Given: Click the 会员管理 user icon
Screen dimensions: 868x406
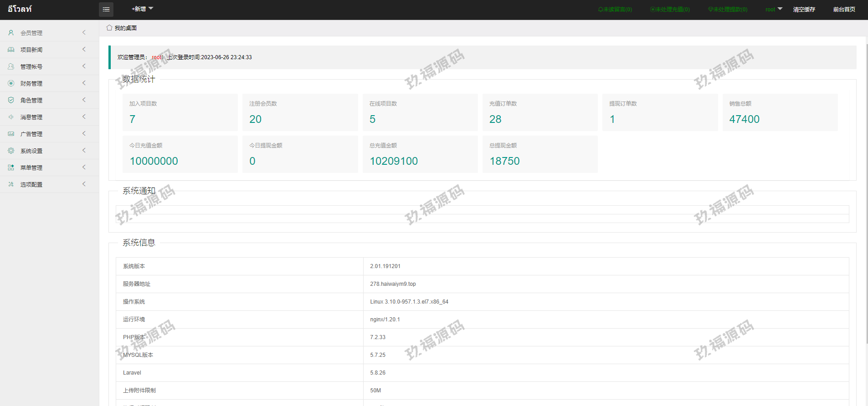Looking at the screenshot, I should [11, 33].
